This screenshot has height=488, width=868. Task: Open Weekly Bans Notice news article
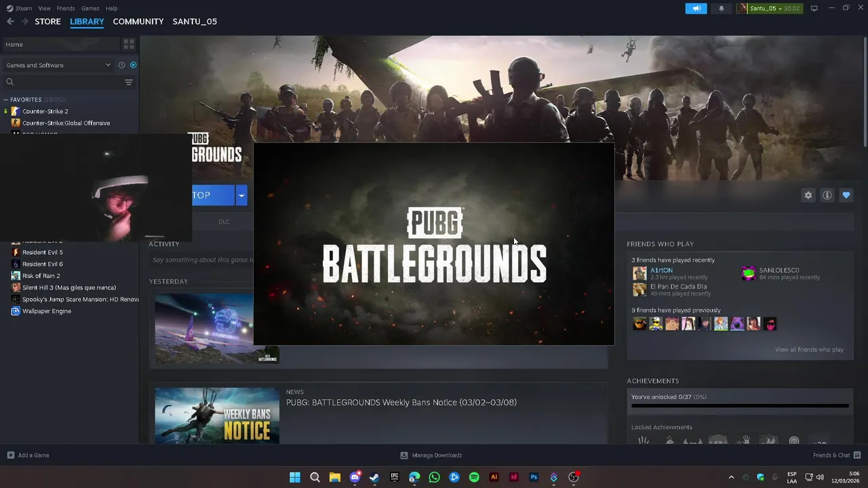[x=401, y=403]
